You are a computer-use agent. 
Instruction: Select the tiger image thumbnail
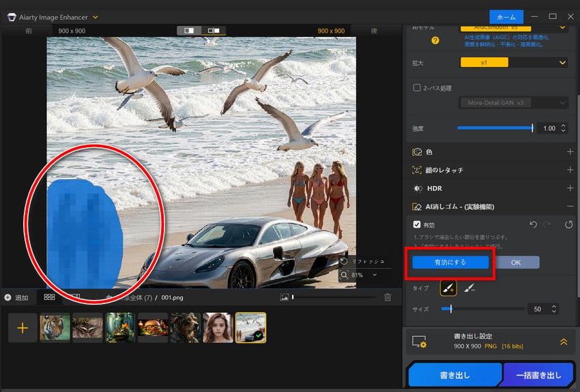coord(55,328)
